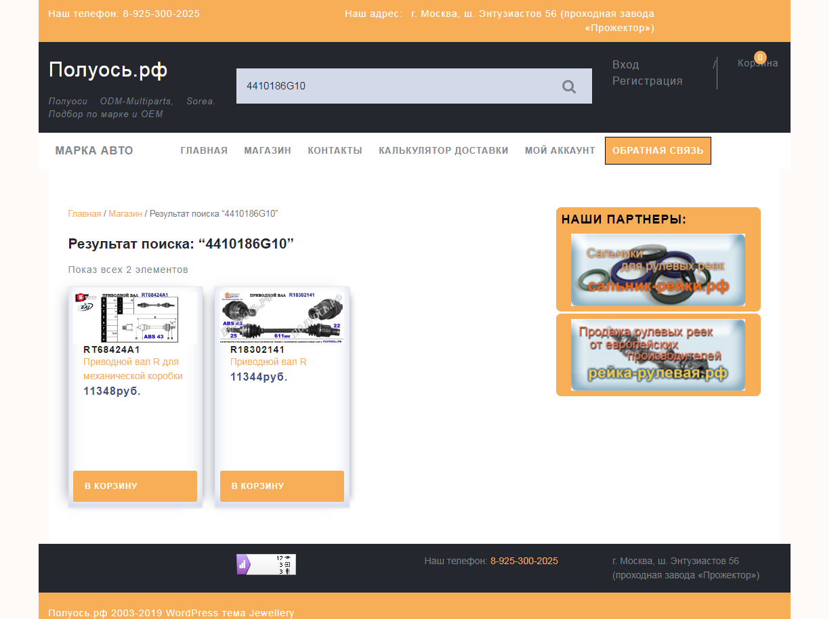The height and width of the screenshot is (619, 840).
Task: Click the Регистрация link
Action: click(x=647, y=81)
